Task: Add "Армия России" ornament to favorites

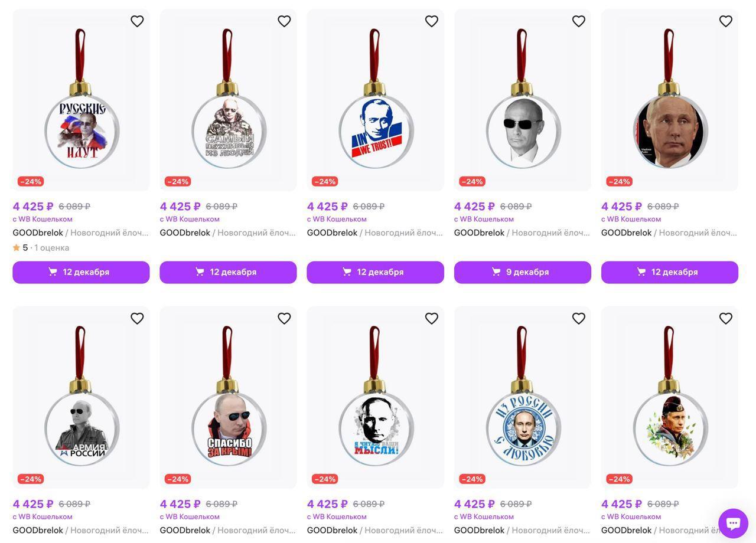Action: coord(137,319)
